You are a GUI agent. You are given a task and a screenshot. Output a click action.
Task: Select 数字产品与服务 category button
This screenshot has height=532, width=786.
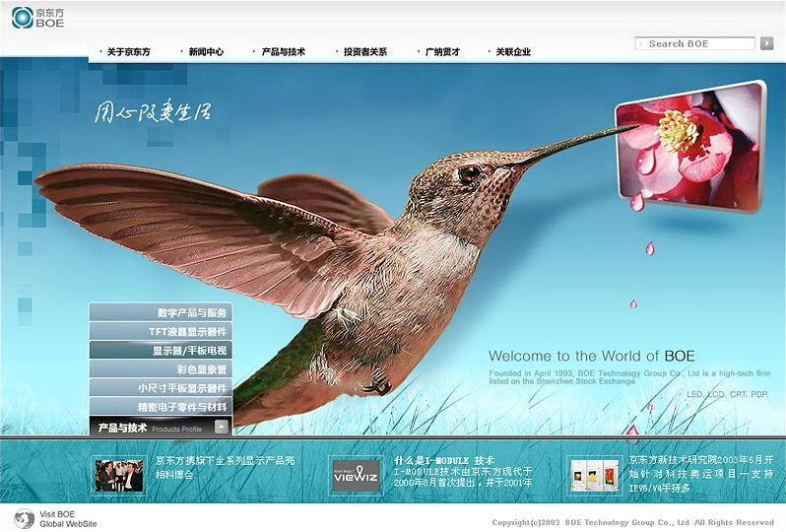pos(161,312)
